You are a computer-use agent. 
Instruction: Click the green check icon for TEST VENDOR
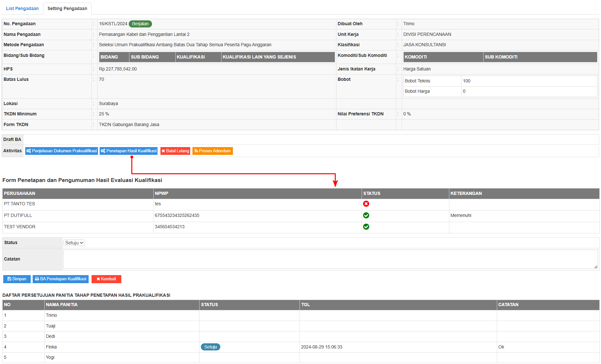[366, 227]
